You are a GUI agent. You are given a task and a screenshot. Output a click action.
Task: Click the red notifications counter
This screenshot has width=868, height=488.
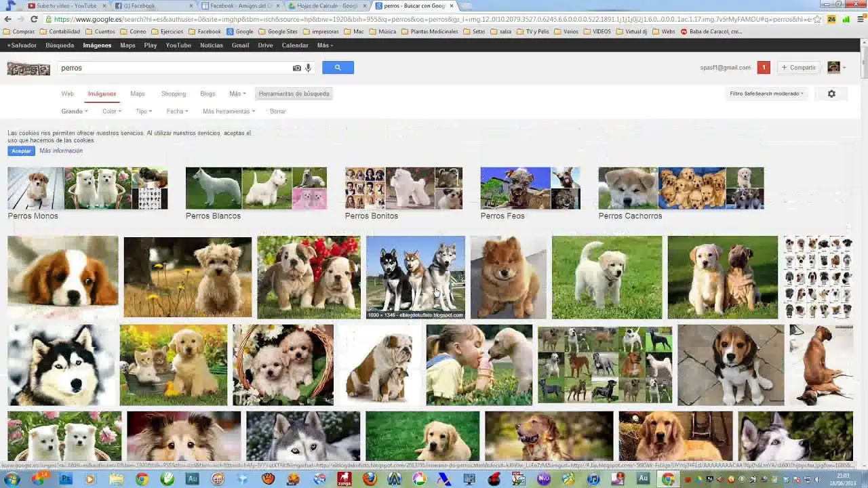(x=764, y=67)
